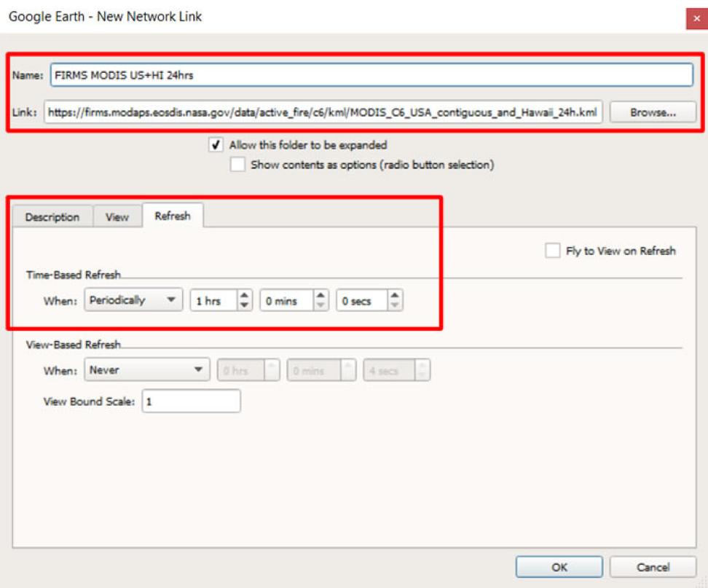Viewport: 708px width, 588px height.
Task: Click the Browse... button
Action: (x=653, y=112)
